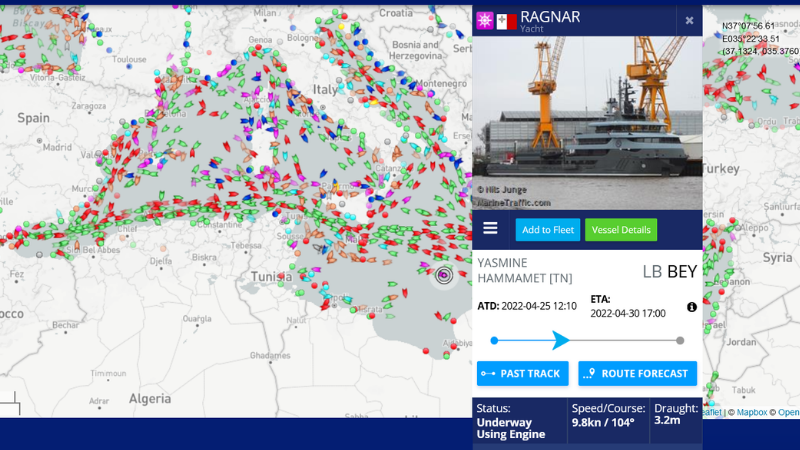
Task: Open the hamburger menu in vessel panel
Action: pyautogui.click(x=490, y=228)
